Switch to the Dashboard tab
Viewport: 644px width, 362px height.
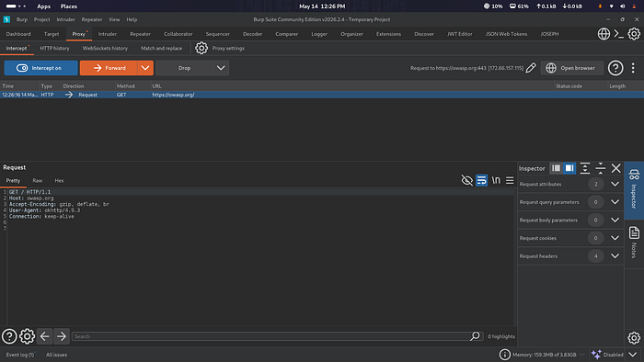point(18,34)
